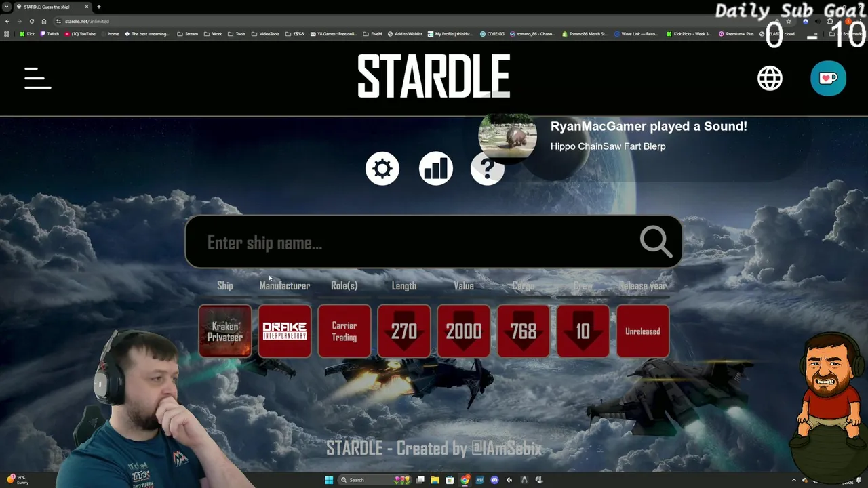This screenshot has height=488, width=868.
Task: Click the 768 cargo tile
Action: coord(524,331)
